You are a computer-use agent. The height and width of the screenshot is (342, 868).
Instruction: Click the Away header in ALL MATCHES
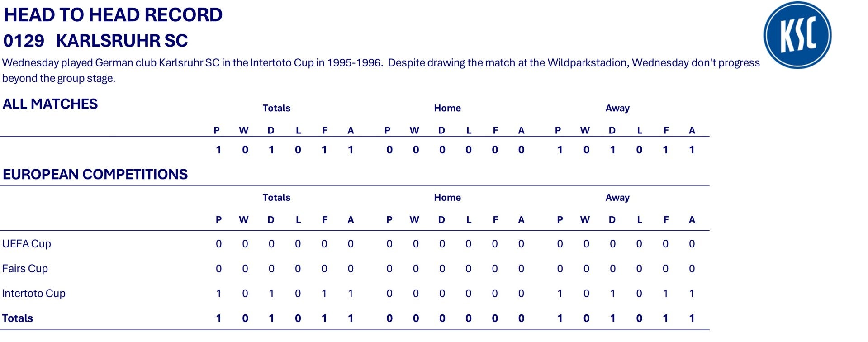click(617, 108)
